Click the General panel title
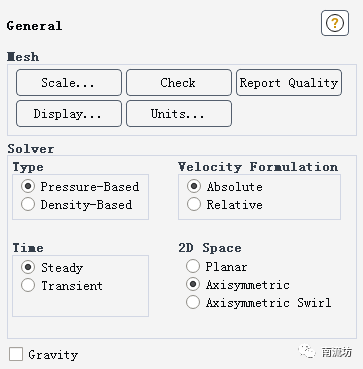The width and height of the screenshot is (363, 369). click(x=34, y=26)
